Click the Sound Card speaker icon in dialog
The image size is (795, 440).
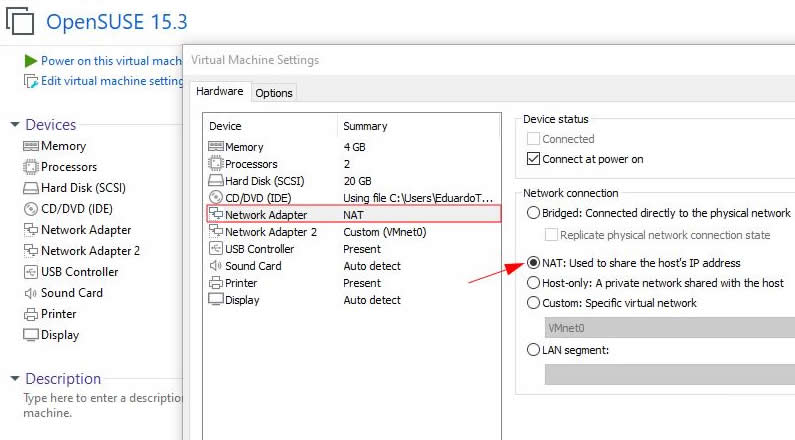215,266
